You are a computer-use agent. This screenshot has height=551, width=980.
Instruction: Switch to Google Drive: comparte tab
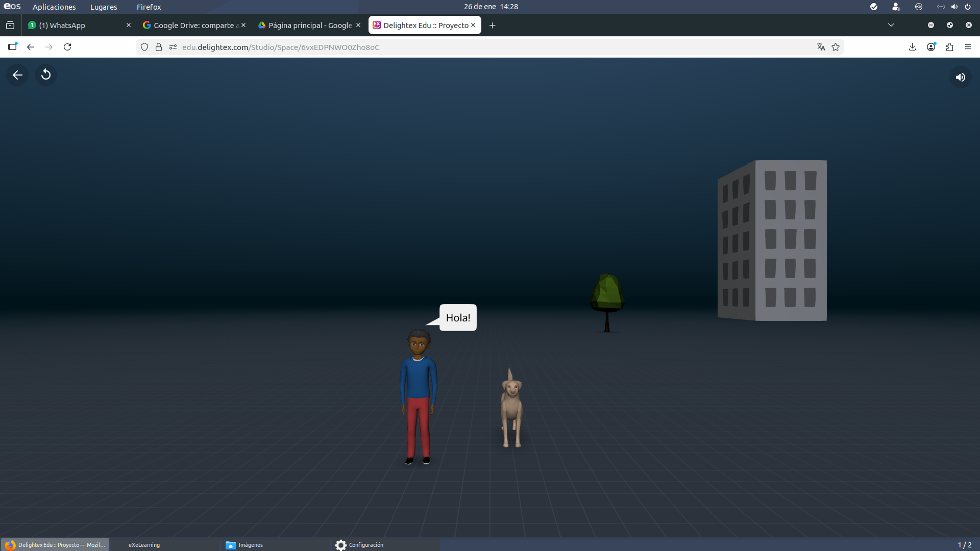coord(194,25)
